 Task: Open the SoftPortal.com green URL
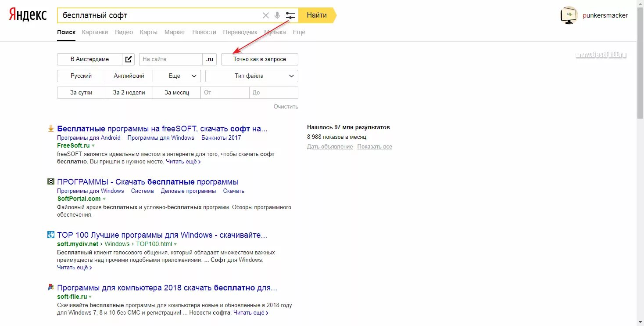(79, 199)
